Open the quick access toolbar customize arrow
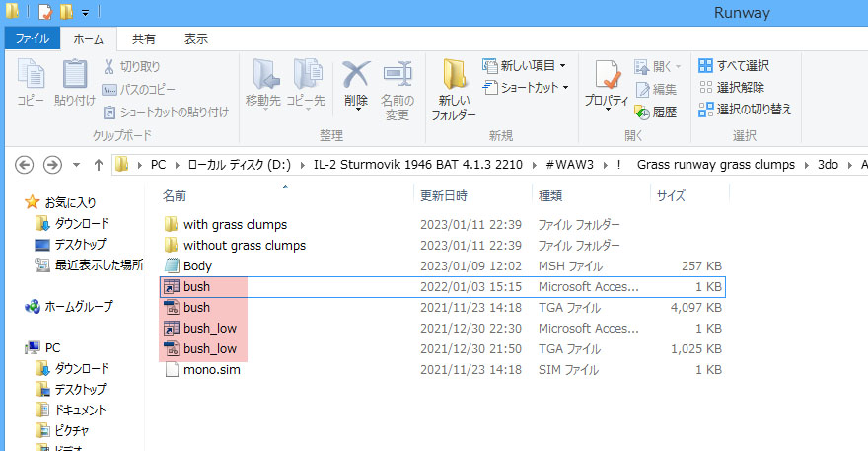Viewport: 868px width, 451px height. click(x=85, y=12)
